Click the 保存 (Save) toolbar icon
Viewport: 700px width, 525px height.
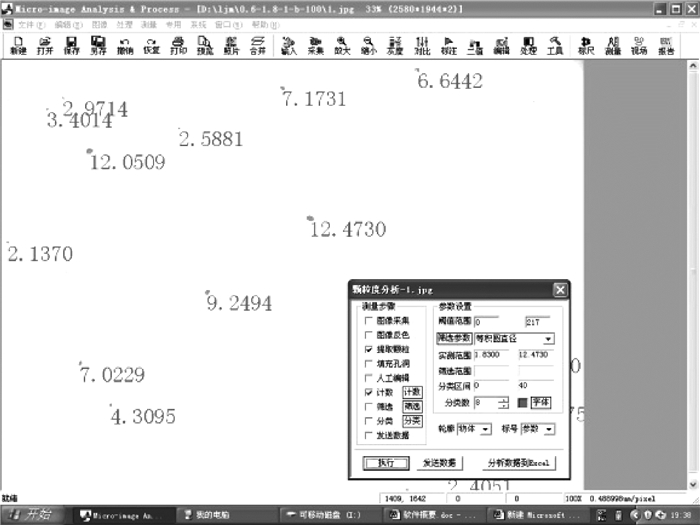pos(72,45)
